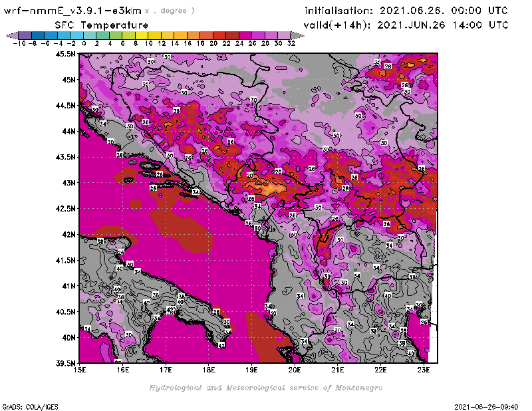Click the legend value 18
The width and height of the screenshot is (532, 411).
(x=201, y=43)
